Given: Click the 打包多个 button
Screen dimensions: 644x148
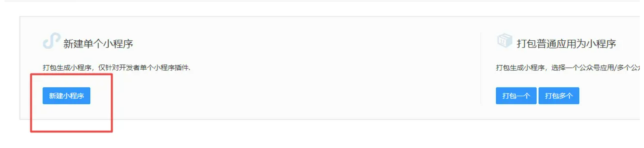Looking at the screenshot, I should coord(559,96).
